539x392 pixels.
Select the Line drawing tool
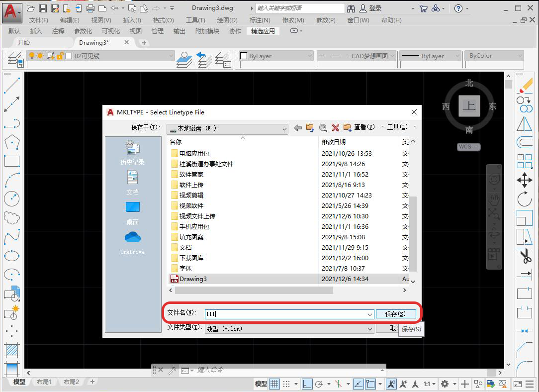pos(12,85)
